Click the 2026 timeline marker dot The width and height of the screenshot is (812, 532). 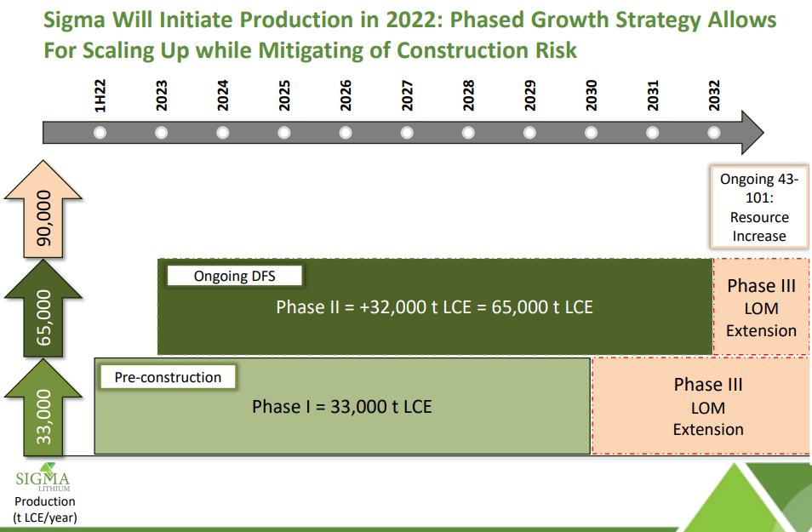tap(346, 133)
